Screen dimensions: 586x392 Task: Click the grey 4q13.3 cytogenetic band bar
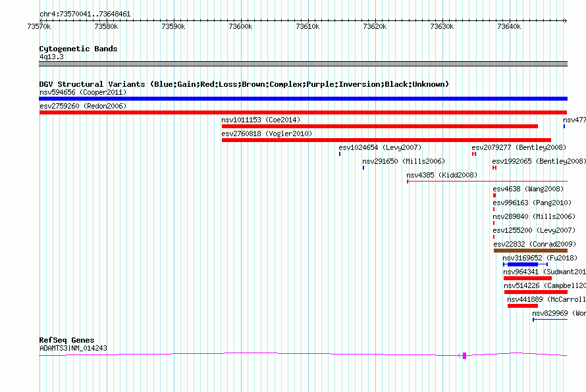303,64
